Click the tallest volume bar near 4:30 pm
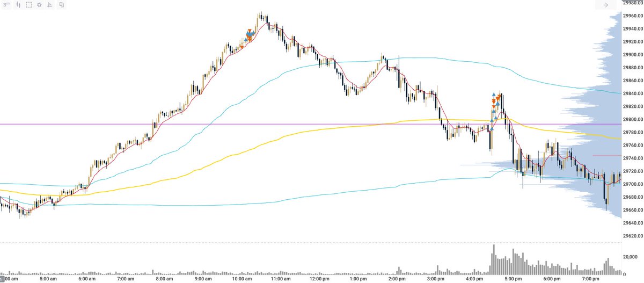 [x=494, y=260]
